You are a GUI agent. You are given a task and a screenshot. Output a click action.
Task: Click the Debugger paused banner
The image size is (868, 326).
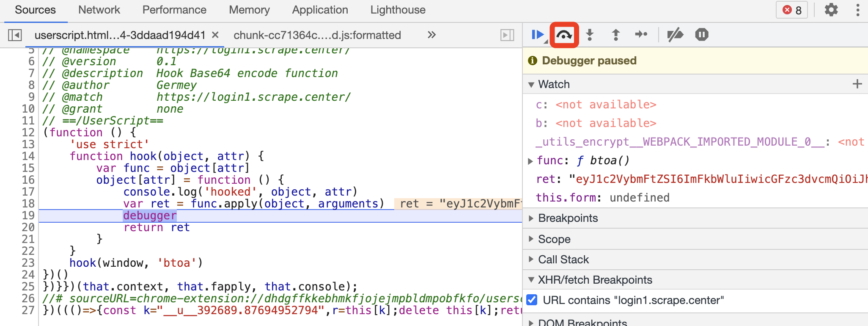(x=695, y=61)
